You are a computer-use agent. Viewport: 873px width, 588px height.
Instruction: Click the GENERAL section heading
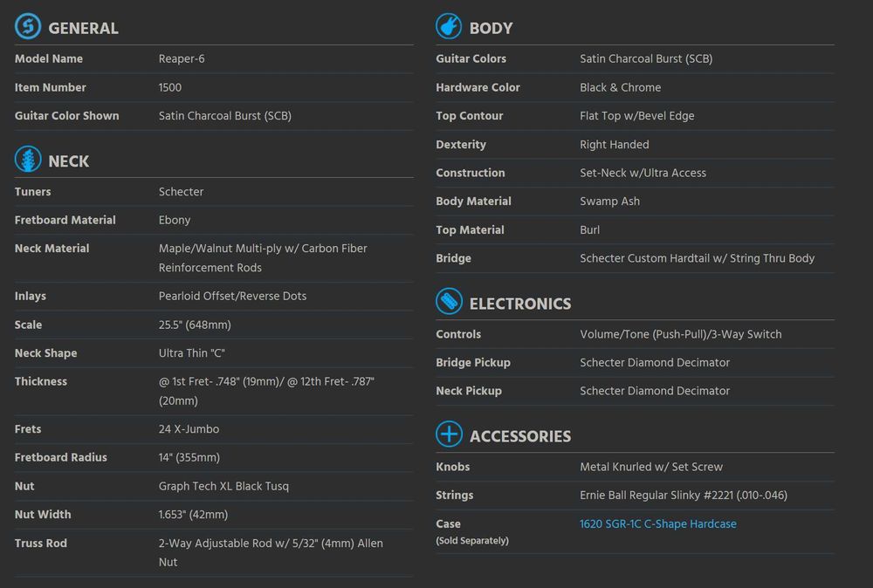coord(83,28)
